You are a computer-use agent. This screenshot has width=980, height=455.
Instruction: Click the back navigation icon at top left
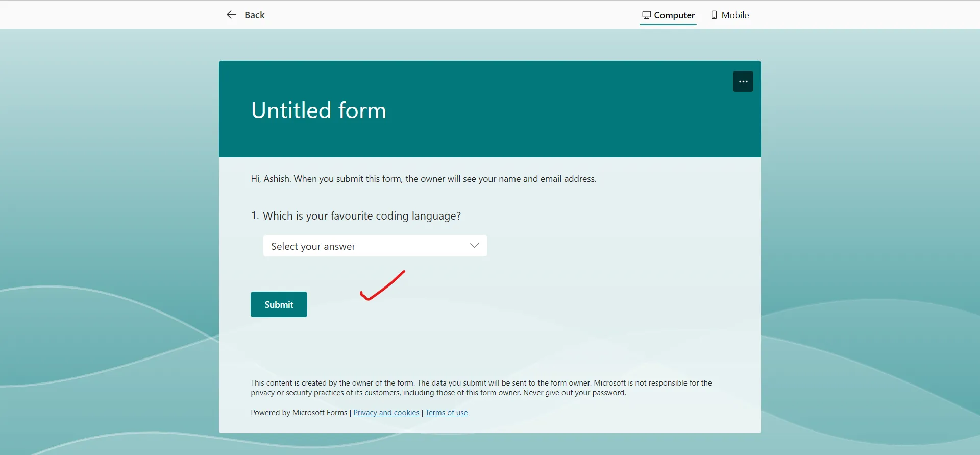click(231, 14)
